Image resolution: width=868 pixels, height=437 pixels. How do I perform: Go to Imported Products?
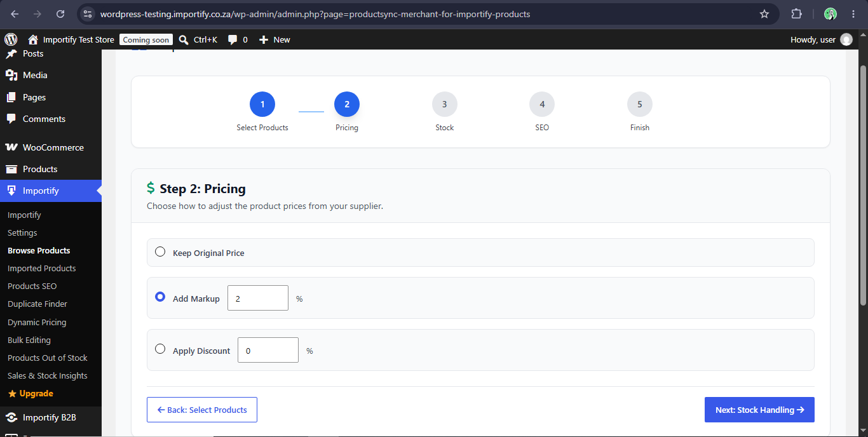(41, 268)
